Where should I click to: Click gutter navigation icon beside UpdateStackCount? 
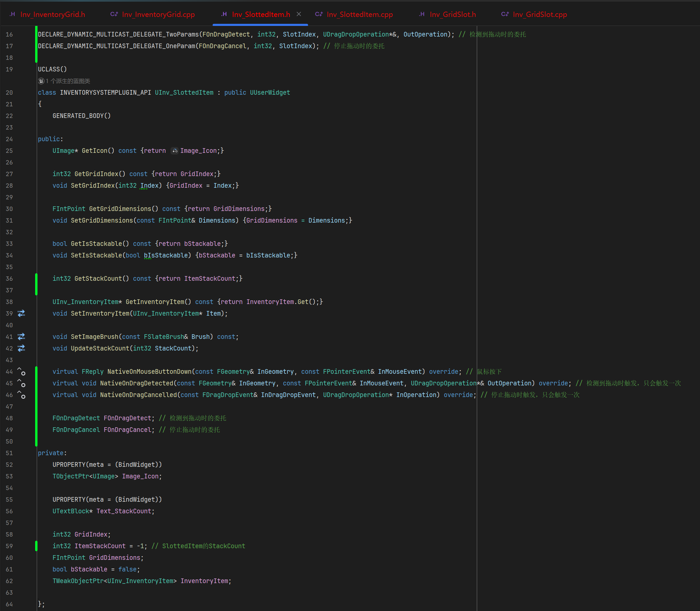(21, 348)
